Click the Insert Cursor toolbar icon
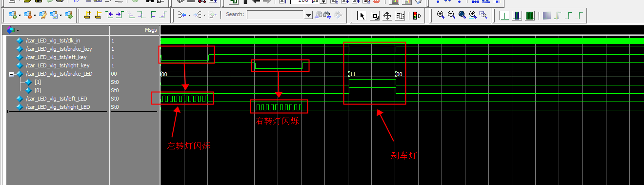Viewport: 644px width, 185px height. click(87, 15)
